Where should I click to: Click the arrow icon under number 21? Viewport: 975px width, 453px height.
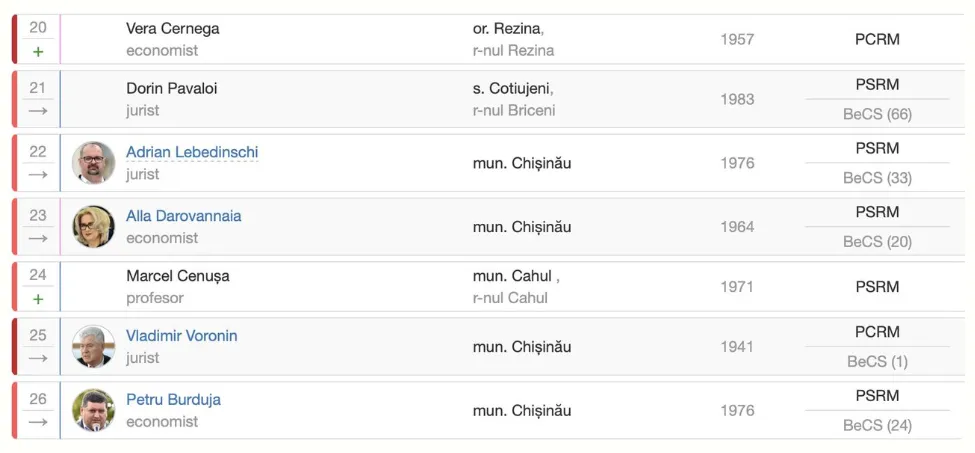38,111
